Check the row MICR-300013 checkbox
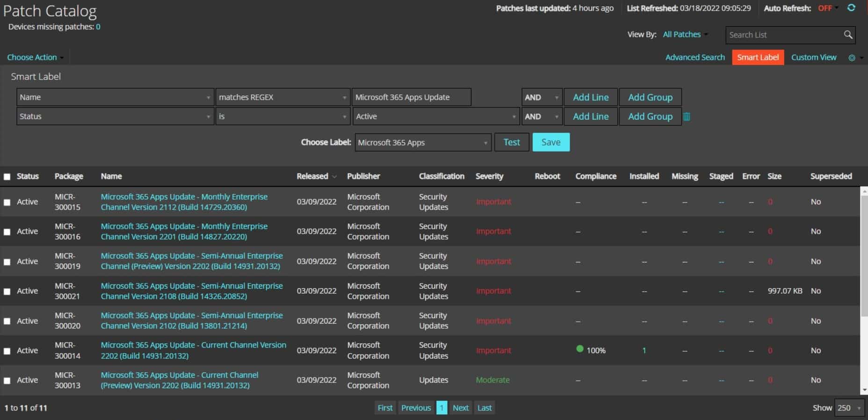Viewport: 868px width, 420px height. 7,381
